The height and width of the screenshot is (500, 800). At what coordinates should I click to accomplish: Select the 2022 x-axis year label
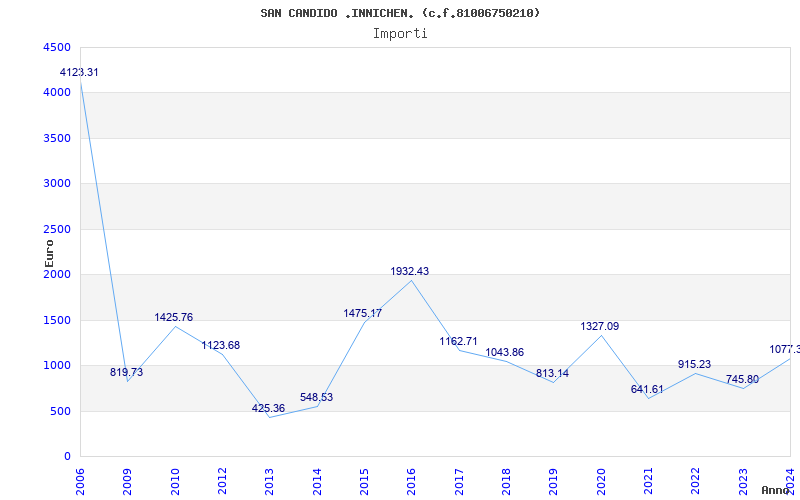tap(695, 481)
